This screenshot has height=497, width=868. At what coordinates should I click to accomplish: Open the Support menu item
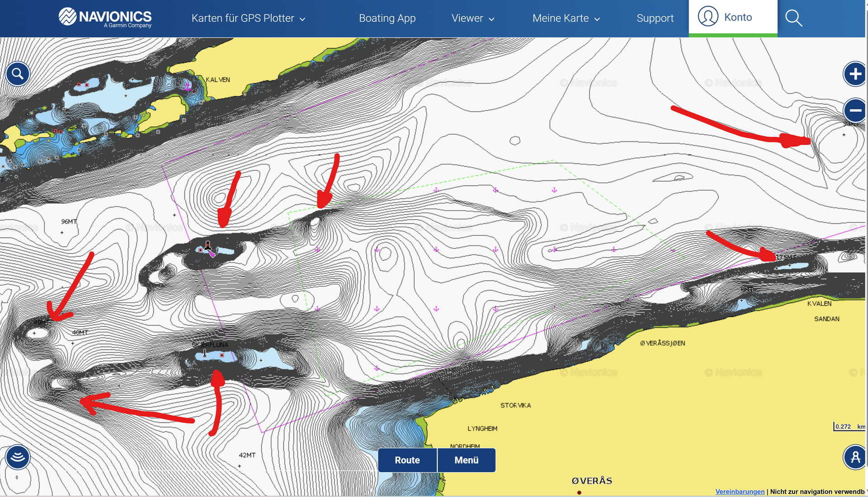point(655,19)
